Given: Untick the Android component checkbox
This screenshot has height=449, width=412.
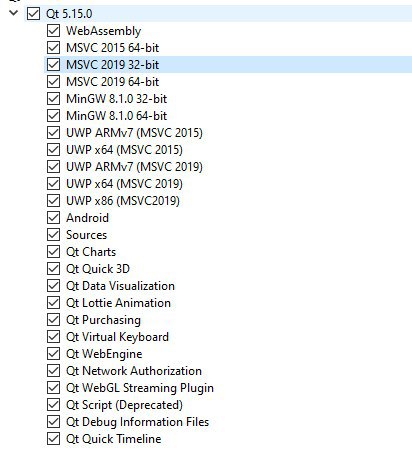Looking at the screenshot, I should [x=53, y=218].
